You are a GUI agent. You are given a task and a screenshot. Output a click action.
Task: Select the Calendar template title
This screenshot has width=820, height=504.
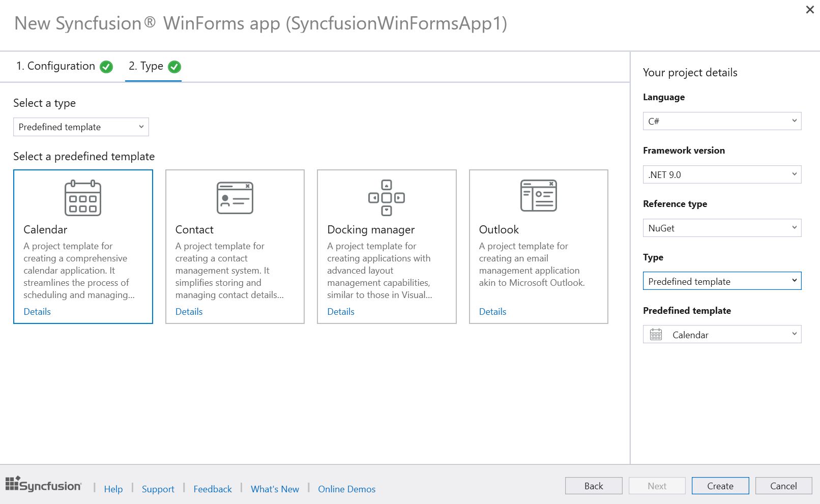click(45, 230)
